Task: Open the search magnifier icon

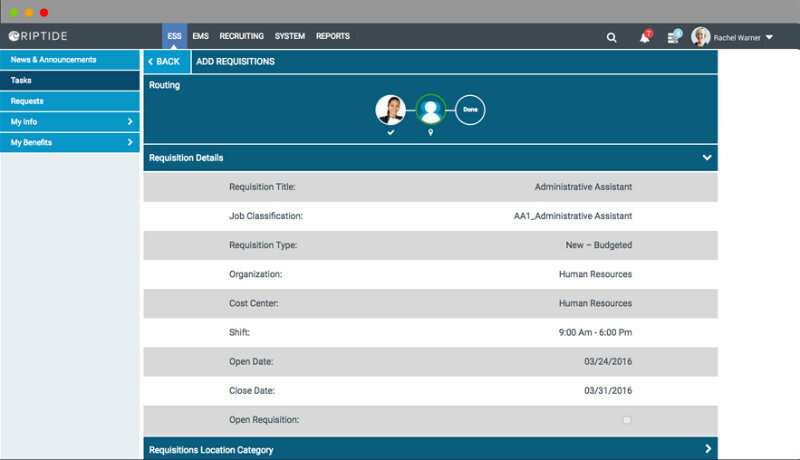Action: tap(612, 37)
